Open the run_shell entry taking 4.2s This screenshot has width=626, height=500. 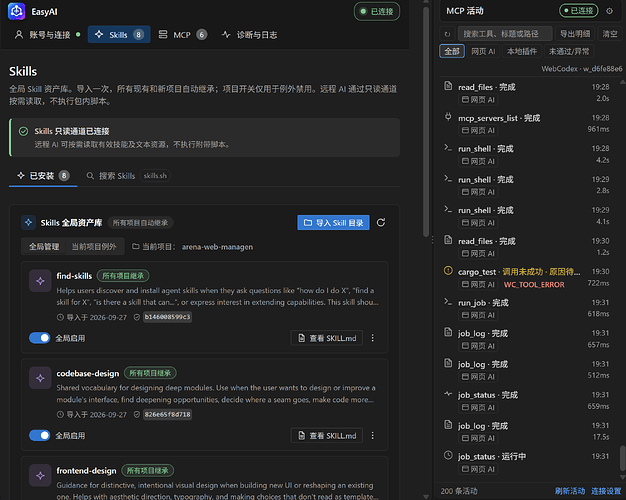click(527, 154)
